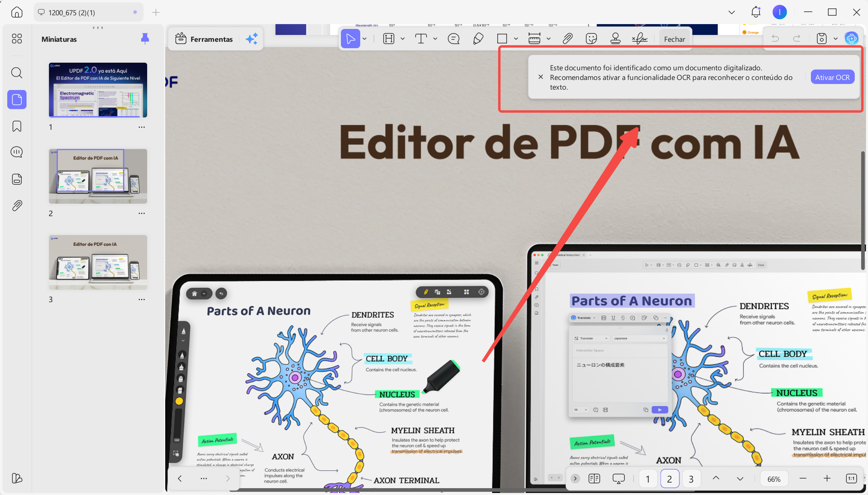This screenshot has width=868, height=495.
Task: Select the measure ruler tool
Action: pos(534,39)
